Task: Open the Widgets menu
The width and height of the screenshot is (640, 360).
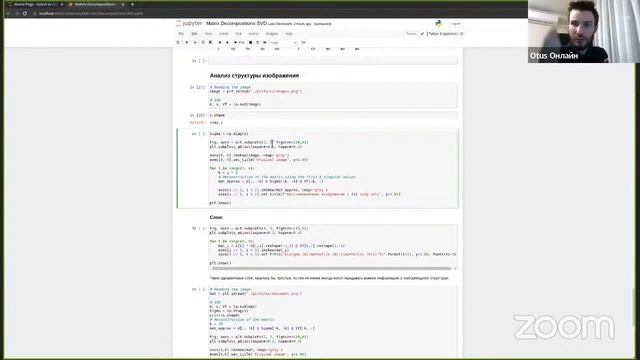Action: pos(272,34)
